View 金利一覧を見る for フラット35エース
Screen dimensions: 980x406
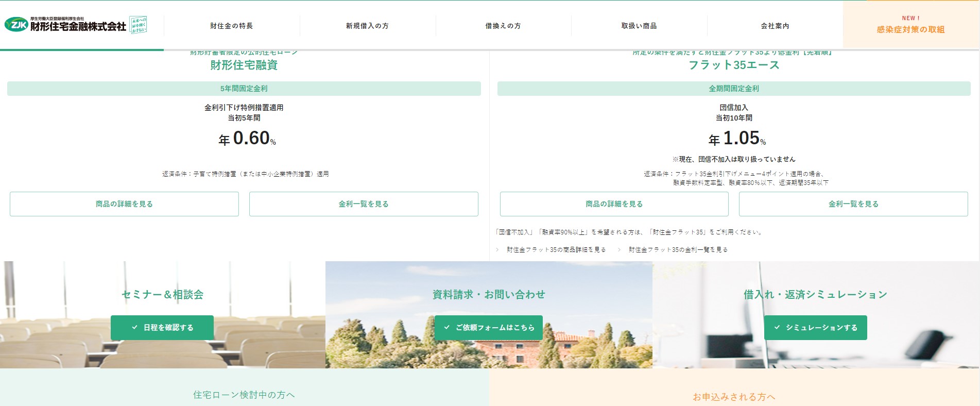853,204
